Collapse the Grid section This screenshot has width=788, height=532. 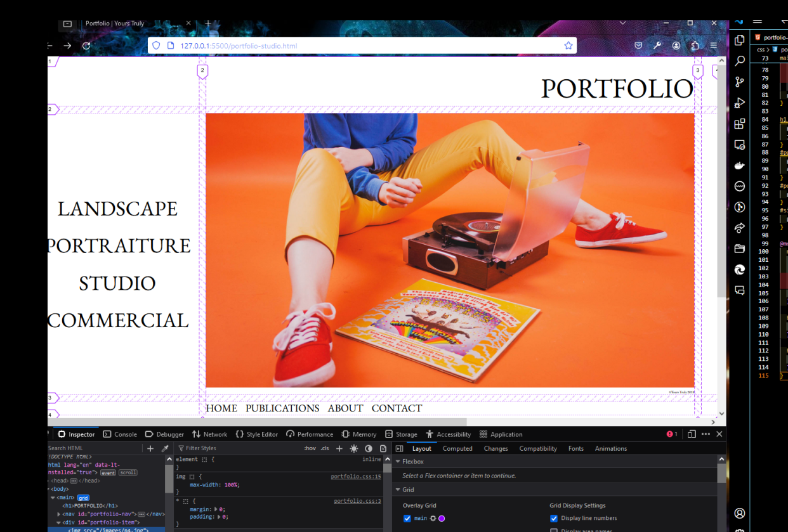[x=398, y=490]
